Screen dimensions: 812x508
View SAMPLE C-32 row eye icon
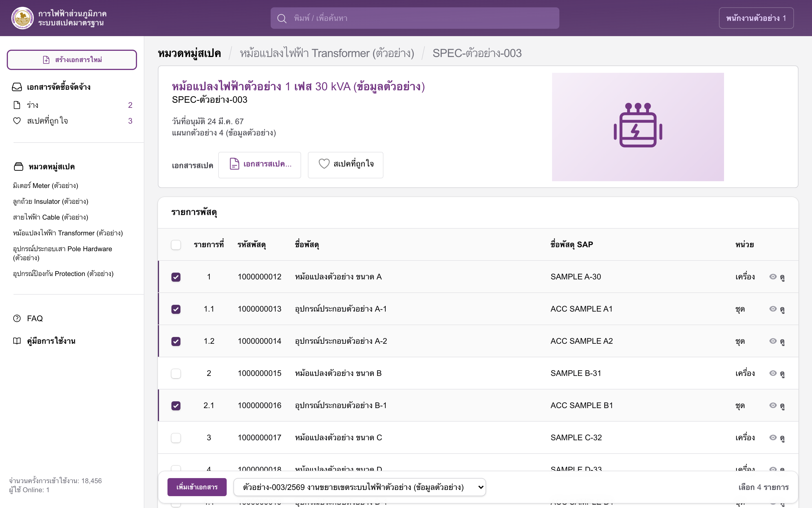coord(773,437)
